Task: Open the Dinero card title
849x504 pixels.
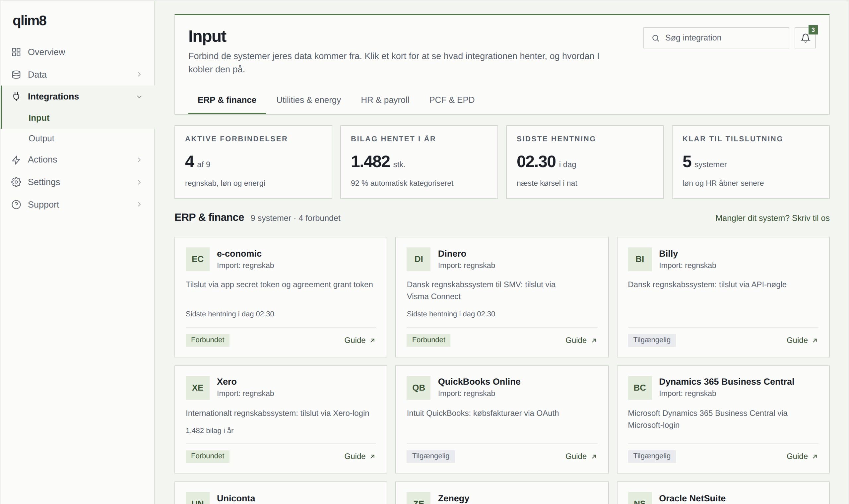Action: click(452, 254)
